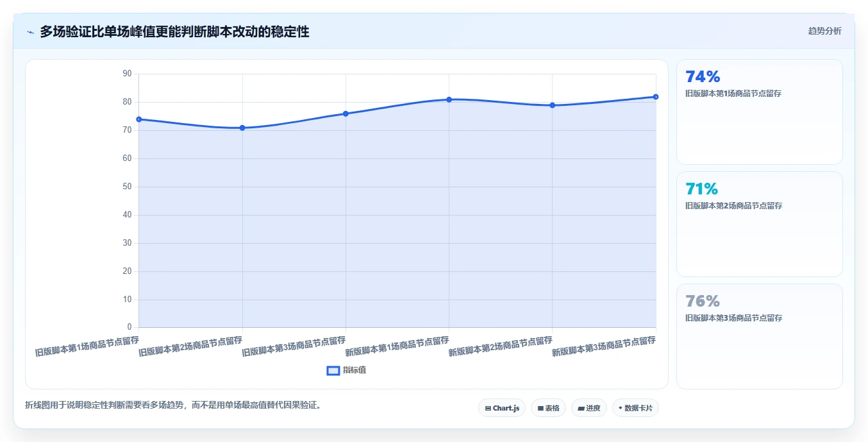Click data point for 新版脚本第3场
Image resolution: width=868 pixels, height=442 pixels.
[656, 97]
